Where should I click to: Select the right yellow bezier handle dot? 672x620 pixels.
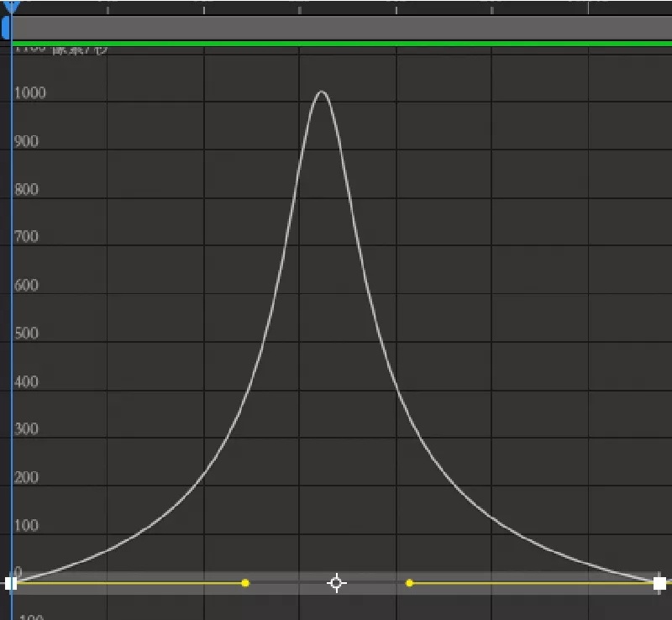tap(409, 583)
